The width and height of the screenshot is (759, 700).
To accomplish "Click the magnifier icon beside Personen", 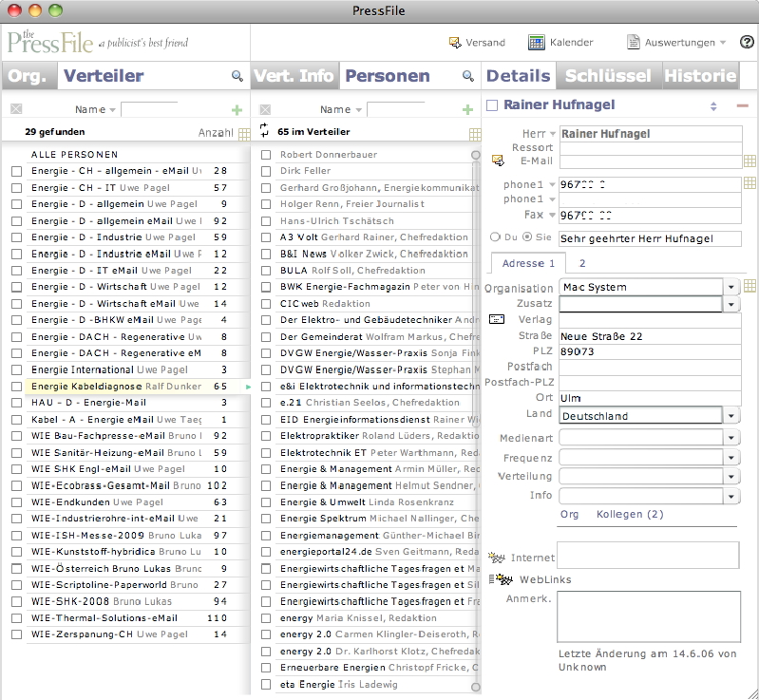I will [x=467, y=76].
